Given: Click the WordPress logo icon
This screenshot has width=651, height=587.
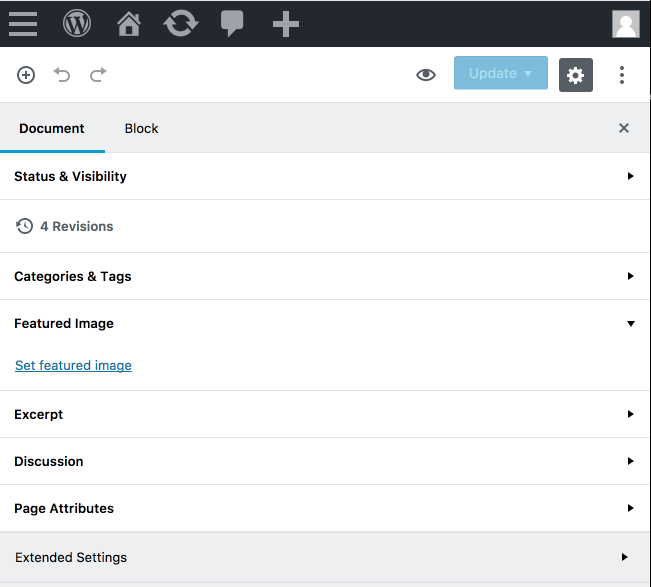Looking at the screenshot, I should click(77, 23).
